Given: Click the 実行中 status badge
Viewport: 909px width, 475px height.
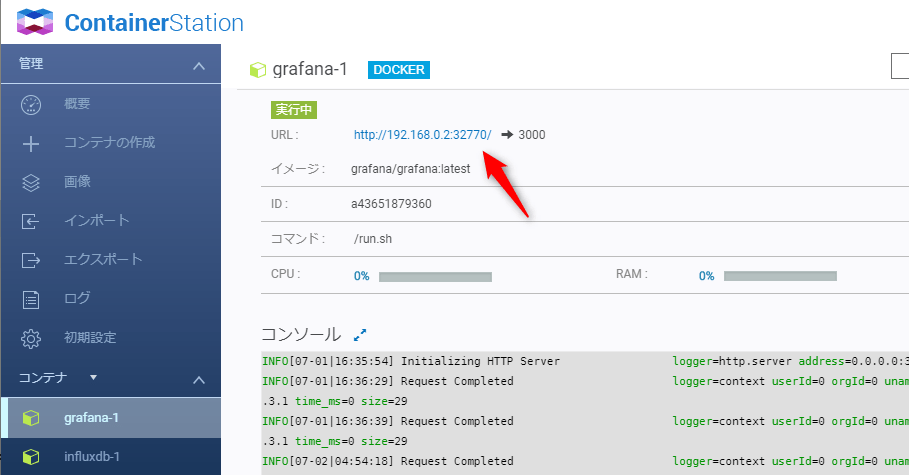Looking at the screenshot, I should pos(294,110).
